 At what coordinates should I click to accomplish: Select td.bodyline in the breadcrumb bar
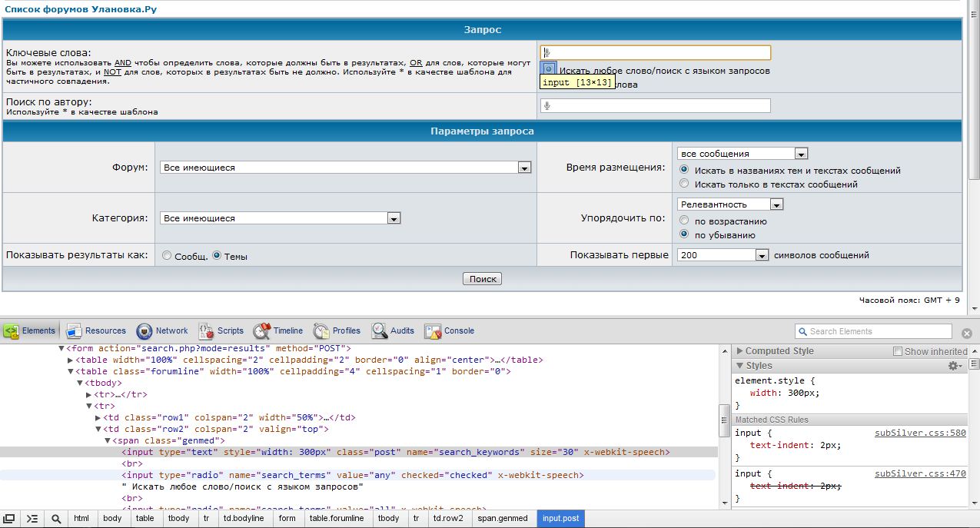(243, 519)
